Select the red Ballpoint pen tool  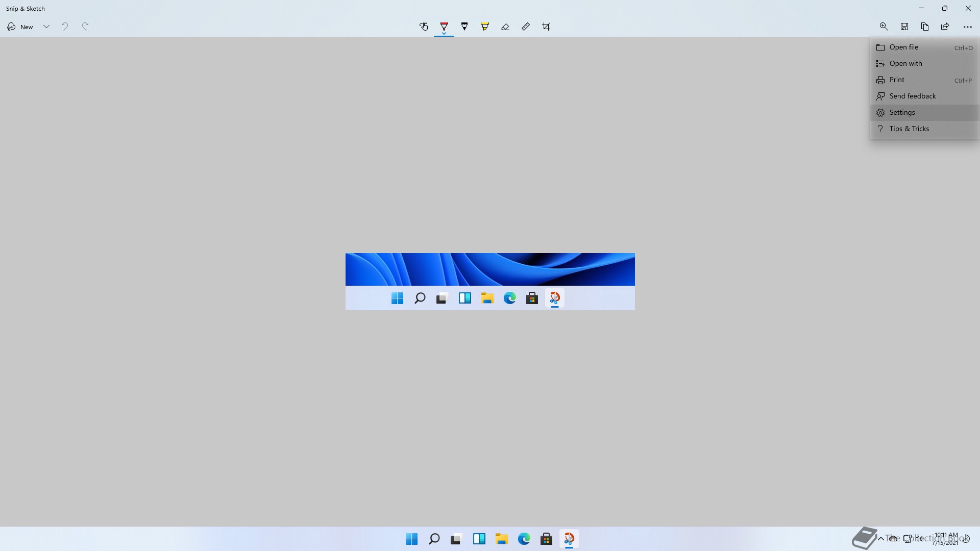coord(444,26)
